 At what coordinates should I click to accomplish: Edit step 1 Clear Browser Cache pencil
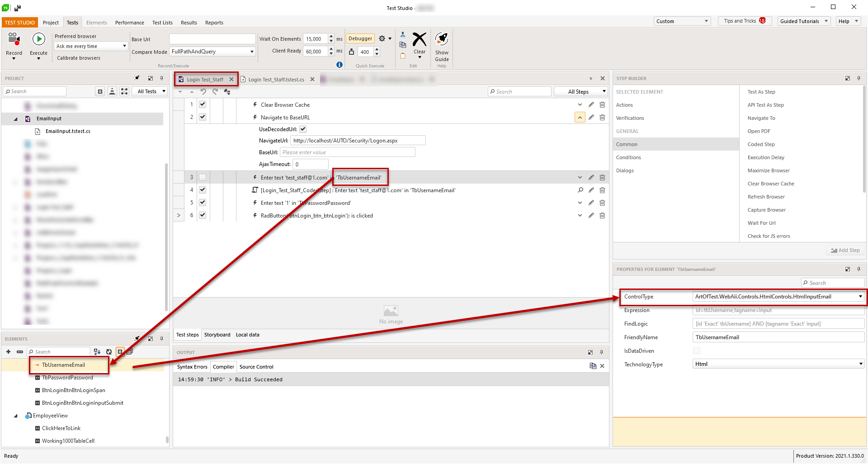point(591,104)
